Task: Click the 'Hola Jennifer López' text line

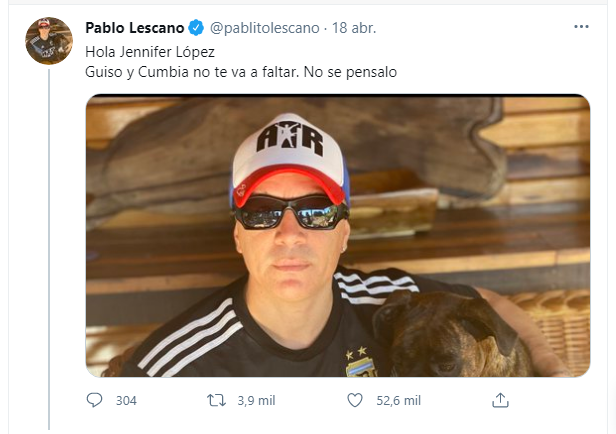Action: (150, 52)
